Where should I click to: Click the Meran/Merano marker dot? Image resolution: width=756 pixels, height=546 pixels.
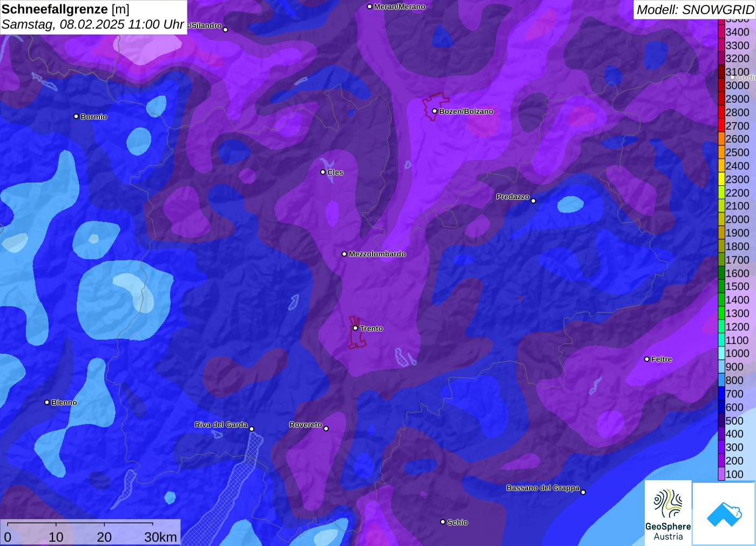369,6
